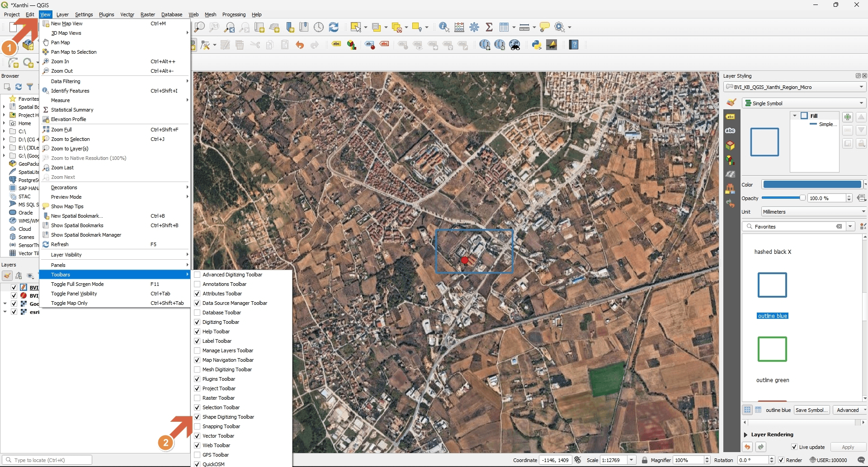Click the Select Features by area tool
Image resolution: width=868 pixels, height=467 pixels.
(356, 27)
